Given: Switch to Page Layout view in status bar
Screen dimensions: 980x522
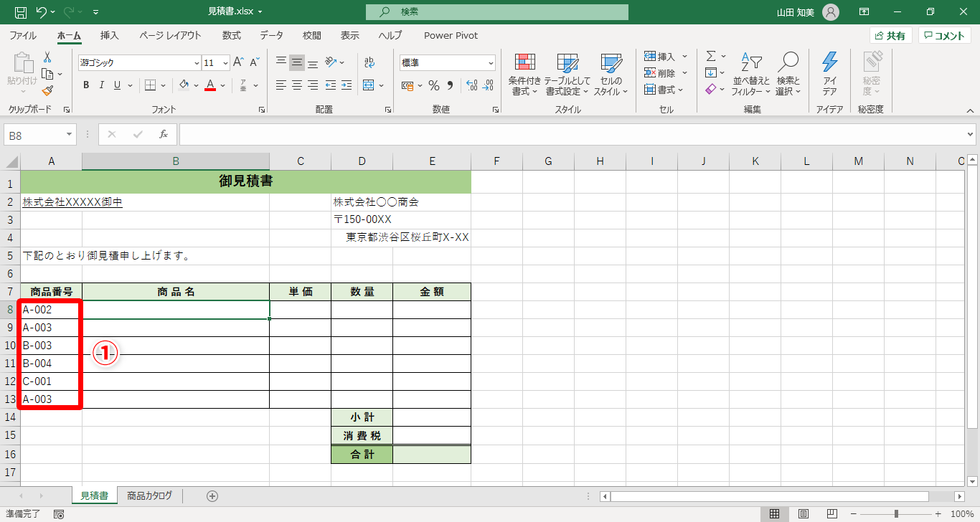Looking at the screenshot, I should [804, 514].
